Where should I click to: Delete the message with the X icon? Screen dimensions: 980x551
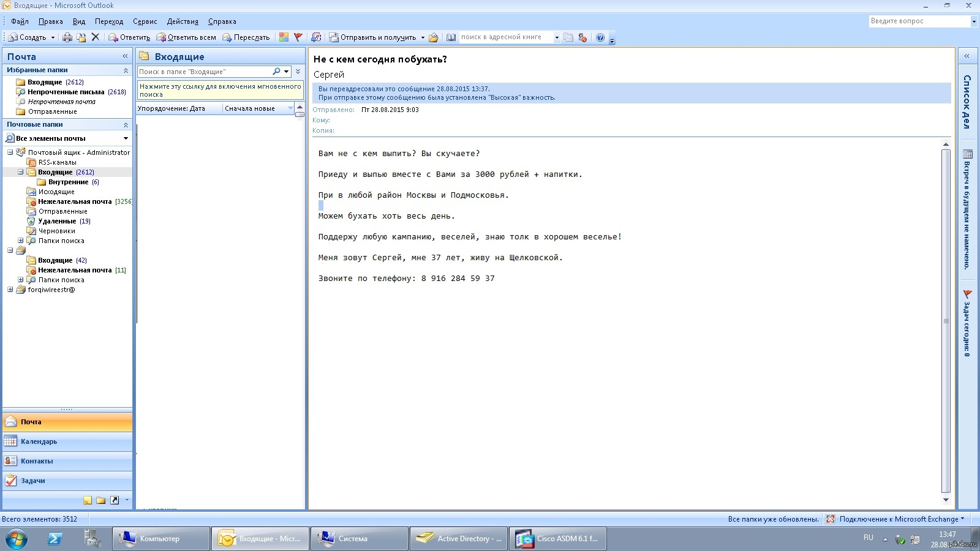(96, 37)
